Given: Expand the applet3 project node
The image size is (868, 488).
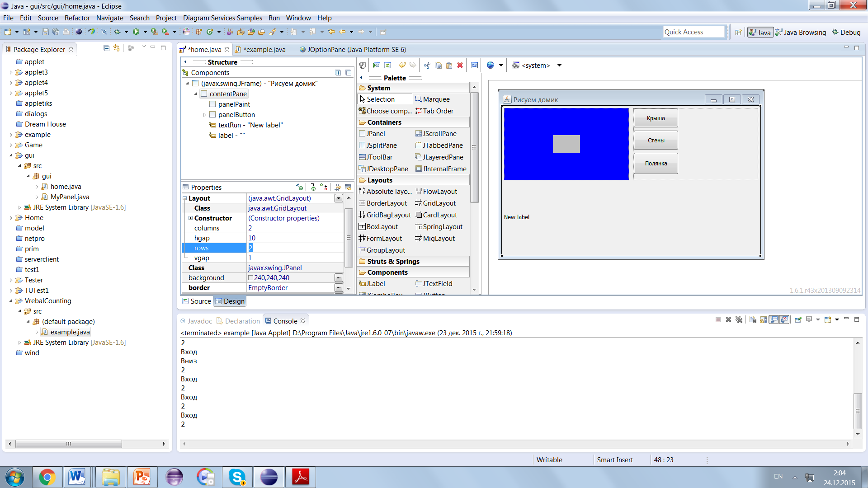Looking at the screenshot, I should (x=11, y=72).
